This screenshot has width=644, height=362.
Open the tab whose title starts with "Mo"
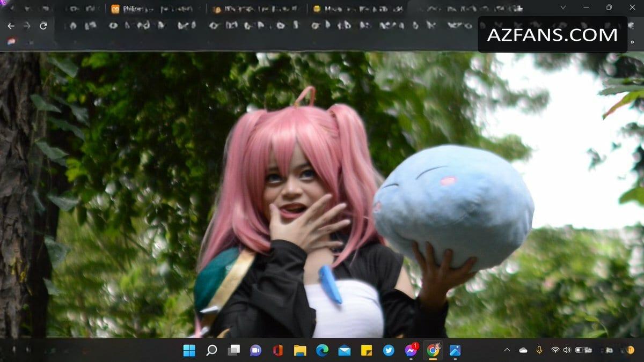tap(357, 9)
